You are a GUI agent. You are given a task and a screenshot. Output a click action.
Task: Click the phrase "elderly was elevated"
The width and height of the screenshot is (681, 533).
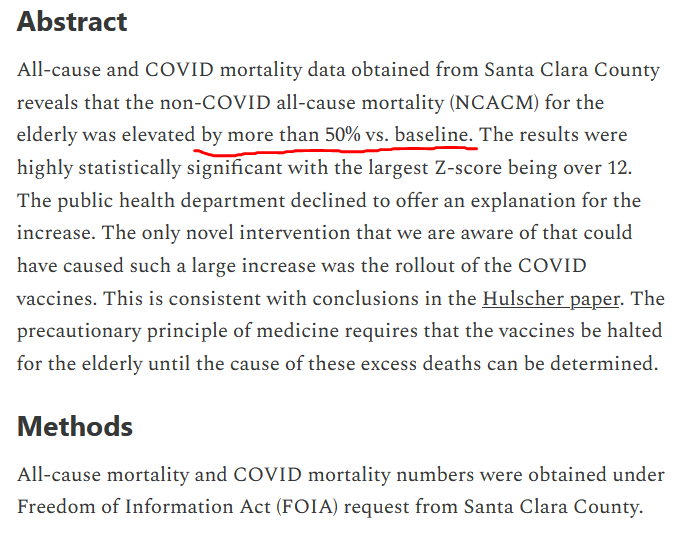[105, 134]
